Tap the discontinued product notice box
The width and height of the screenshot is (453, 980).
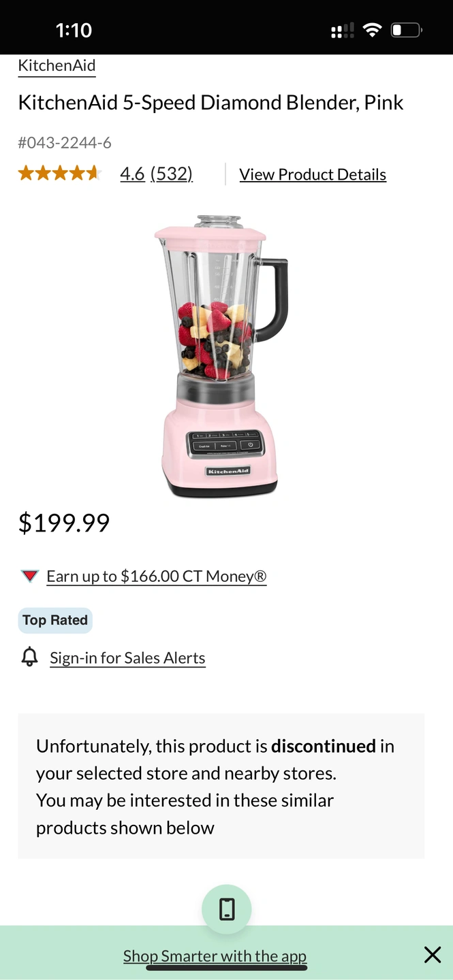tap(221, 786)
